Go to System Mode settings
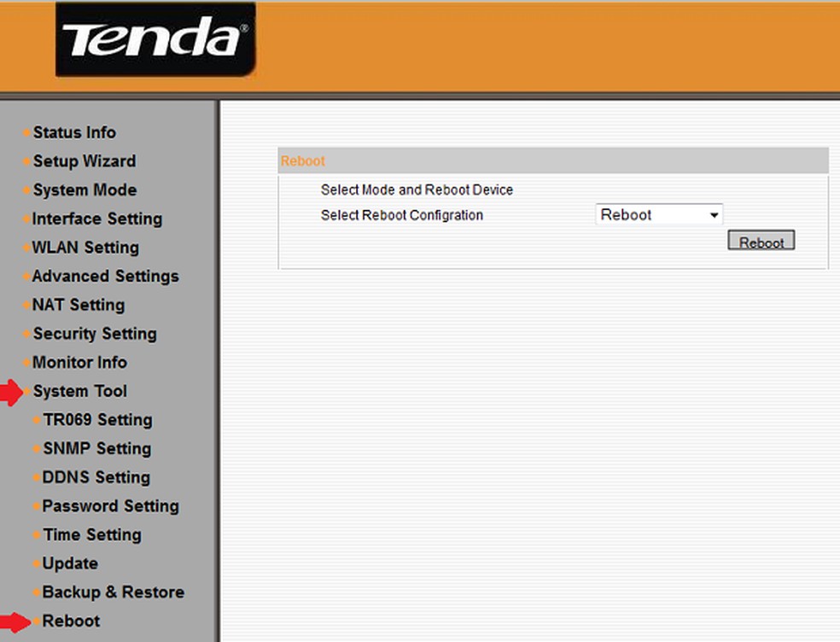Viewport: 840px width, 642px height. point(85,190)
